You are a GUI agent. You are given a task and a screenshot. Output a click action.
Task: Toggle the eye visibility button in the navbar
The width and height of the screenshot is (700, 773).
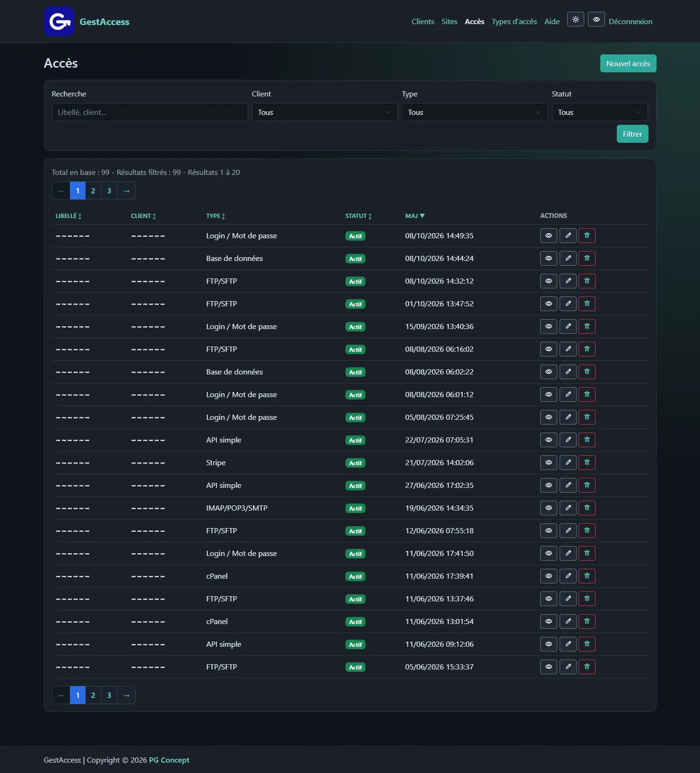point(596,19)
